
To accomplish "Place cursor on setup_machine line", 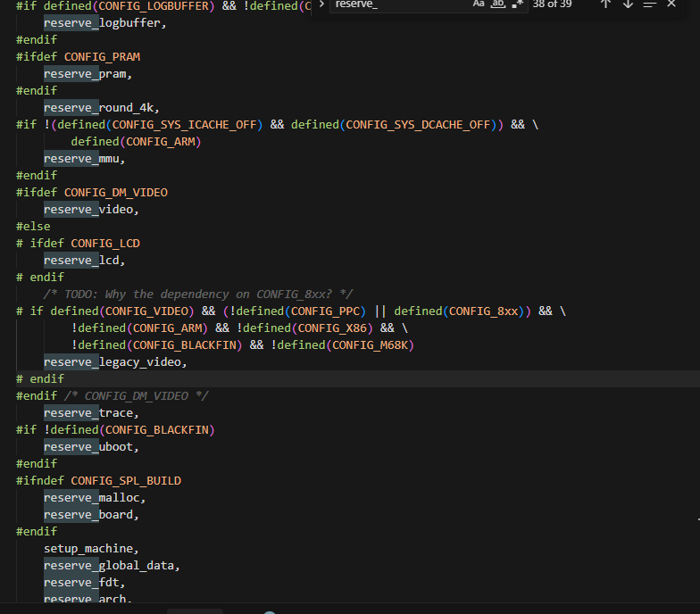I will tap(91, 549).
